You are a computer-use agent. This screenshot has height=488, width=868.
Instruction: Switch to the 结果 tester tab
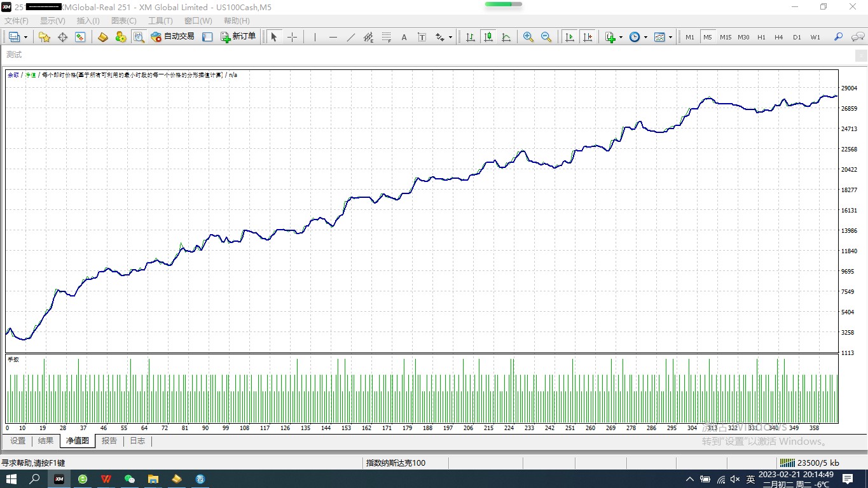[x=46, y=441]
